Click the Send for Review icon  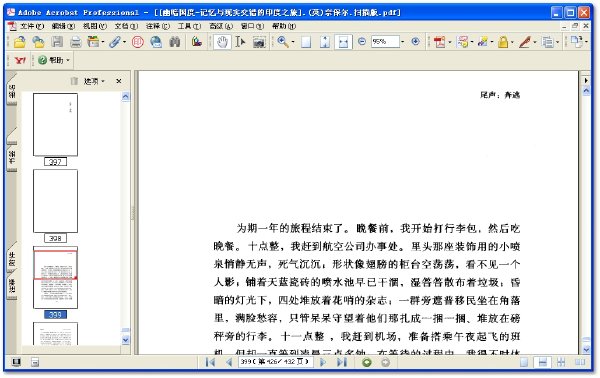483,42
